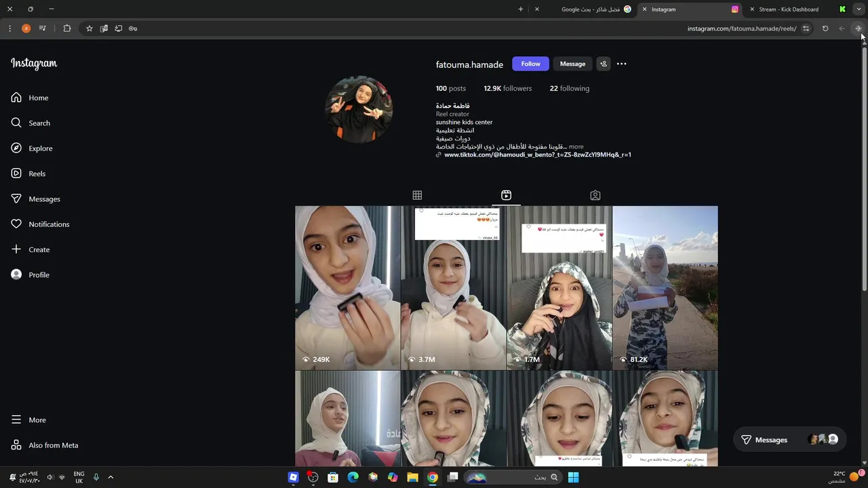Image resolution: width=868 pixels, height=488 pixels.
Task: Open a new browser tab
Action: (520, 9)
